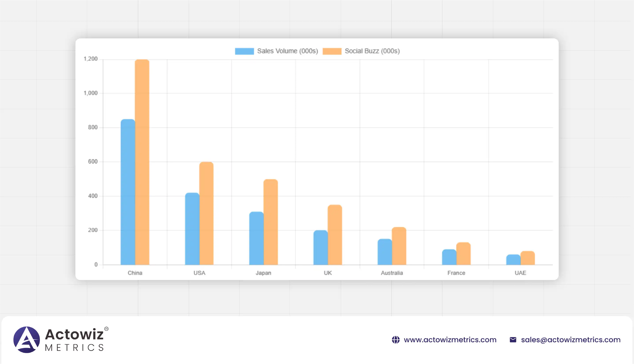Toggle the Social Buzz (000s) legend entry

click(x=372, y=51)
